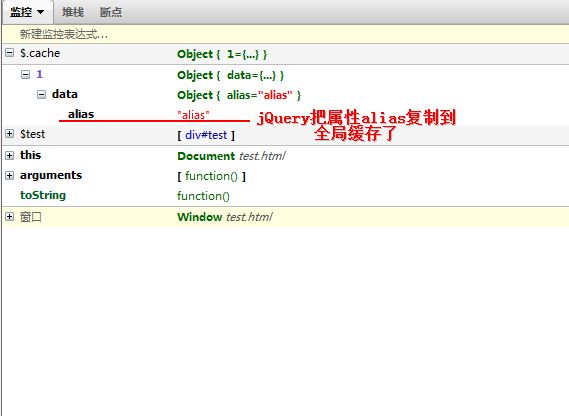Image resolution: width=569 pixels, height=416 pixels.
Task: Expand the 窗口 entry
Action: (x=10, y=217)
